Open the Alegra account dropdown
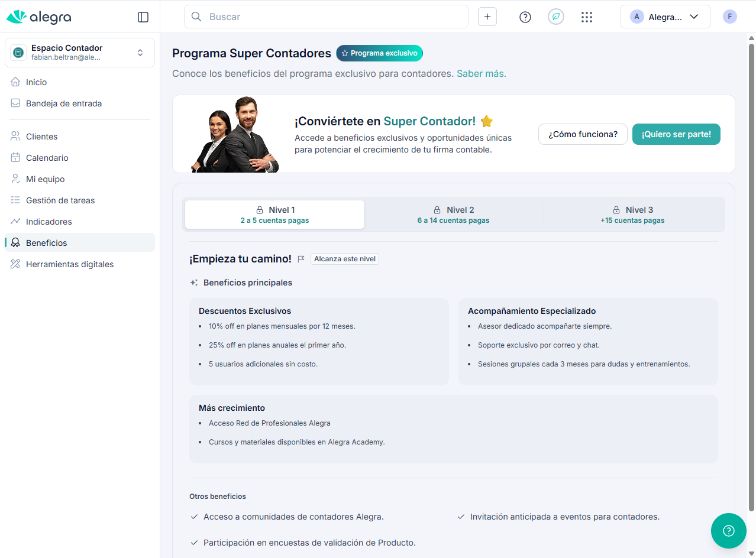 [x=665, y=17]
